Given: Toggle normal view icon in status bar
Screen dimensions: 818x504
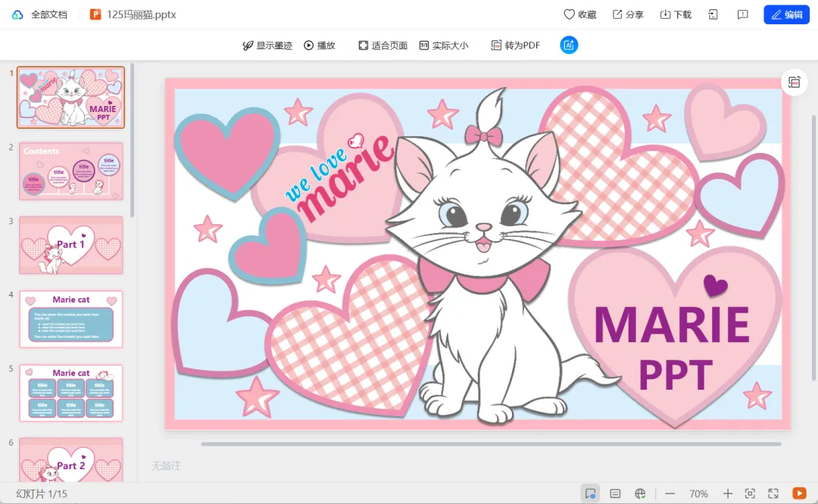Looking at the screenshot, I should (x=590, y=493).
